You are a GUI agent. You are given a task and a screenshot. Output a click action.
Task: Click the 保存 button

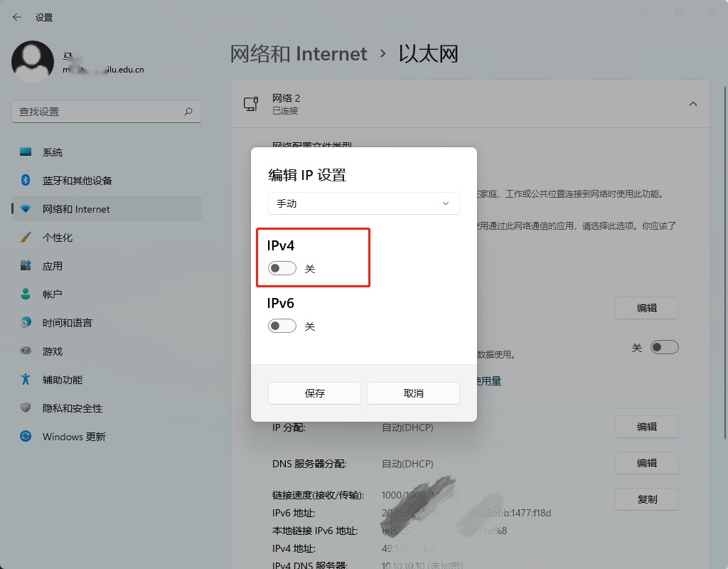tap(314, 393)
